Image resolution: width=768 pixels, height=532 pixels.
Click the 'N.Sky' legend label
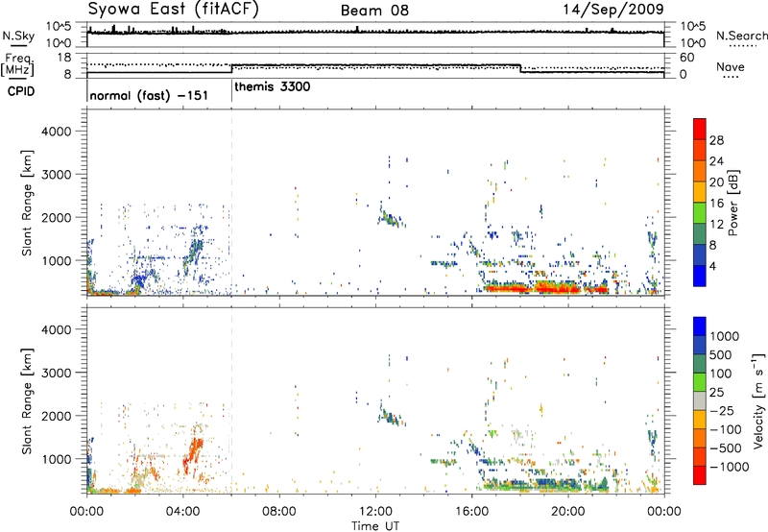point(18,36)
